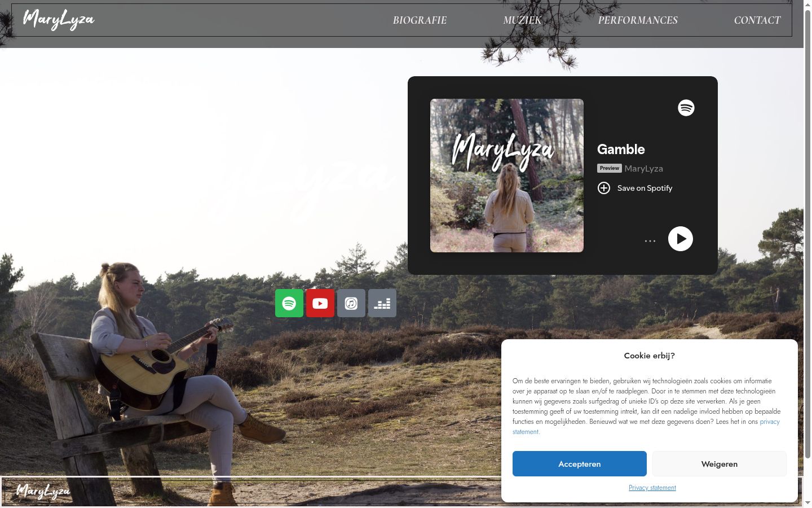
Task: Open the three-dot more options menu
Action: click(650, 241)
